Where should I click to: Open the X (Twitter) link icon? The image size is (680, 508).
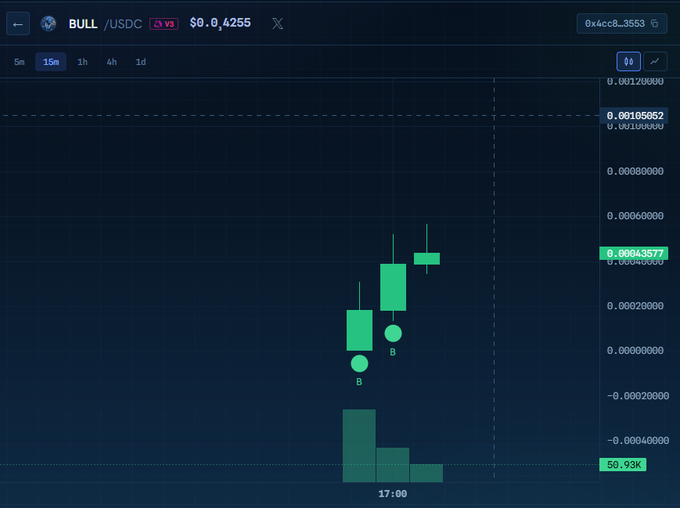pyautogui.click(x=278, y=23)
